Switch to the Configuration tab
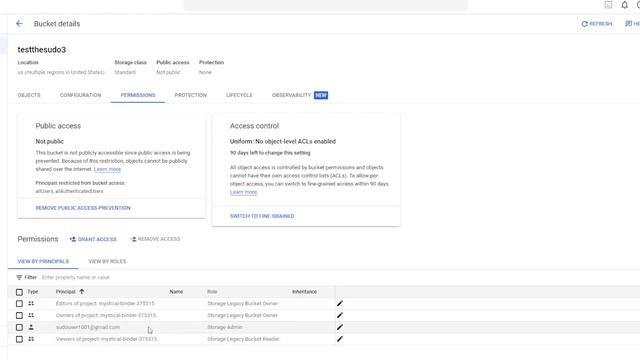The image size is (640, 360). pos(80,95)
